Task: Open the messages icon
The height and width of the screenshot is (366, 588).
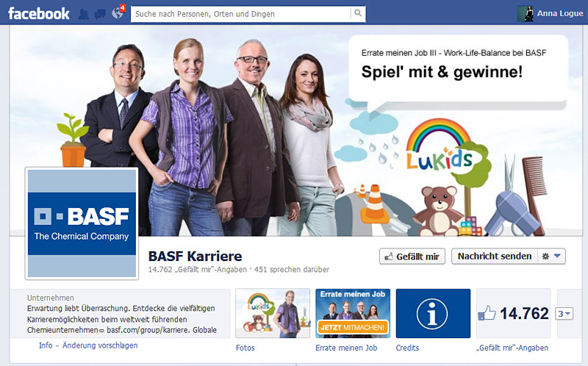Action: click(100, 14)
